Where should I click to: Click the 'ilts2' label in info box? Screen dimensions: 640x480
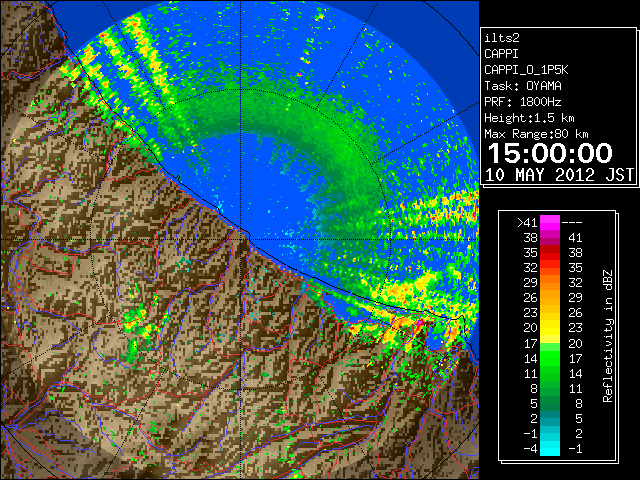point(502,38)
